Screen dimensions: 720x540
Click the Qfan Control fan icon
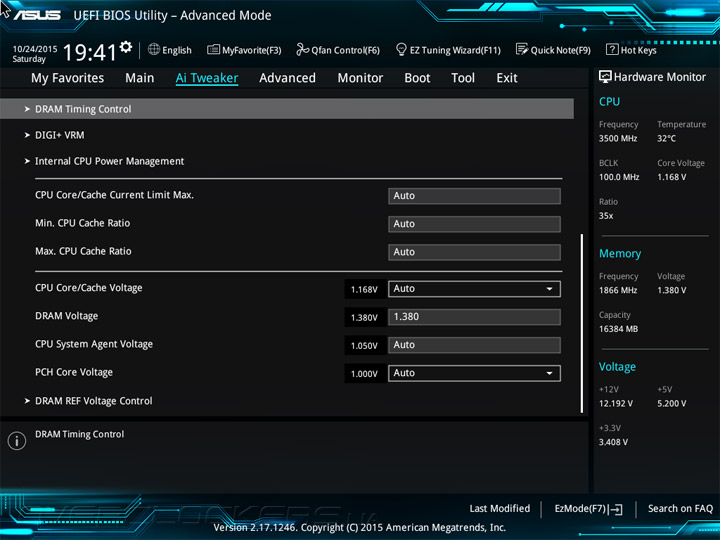point(302,50)
